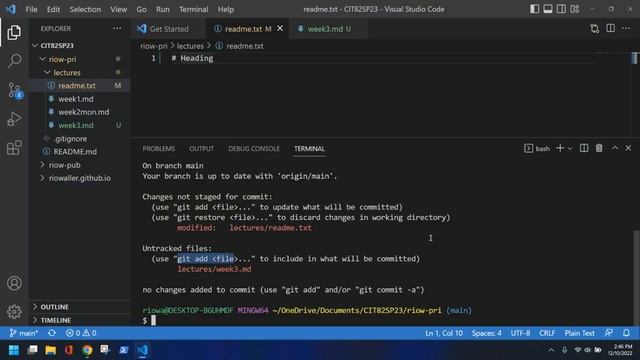Open the Edit menu
The width and height of the screenshot is (640, 360).
[x=53, y=9]
